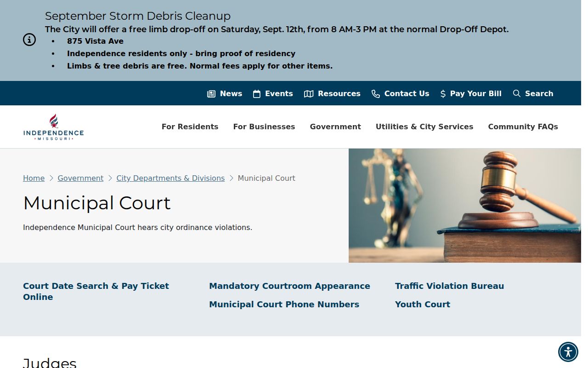
Task: Open Municipal Court Phone Numbers link
Action: [x=284, y=305]
